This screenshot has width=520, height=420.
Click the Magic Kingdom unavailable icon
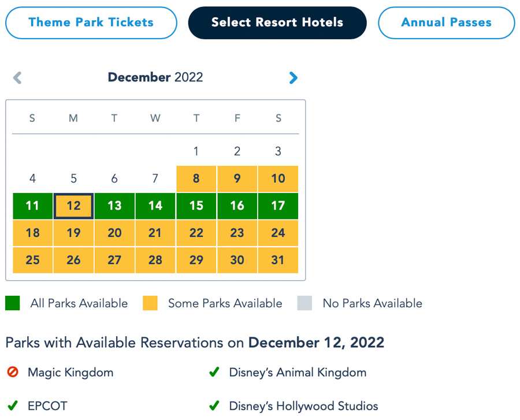point(13,372)
